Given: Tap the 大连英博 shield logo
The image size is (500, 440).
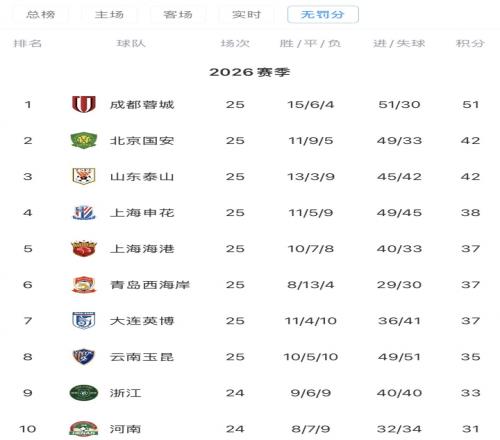Looking at the screenshot, I should point(84,321).
